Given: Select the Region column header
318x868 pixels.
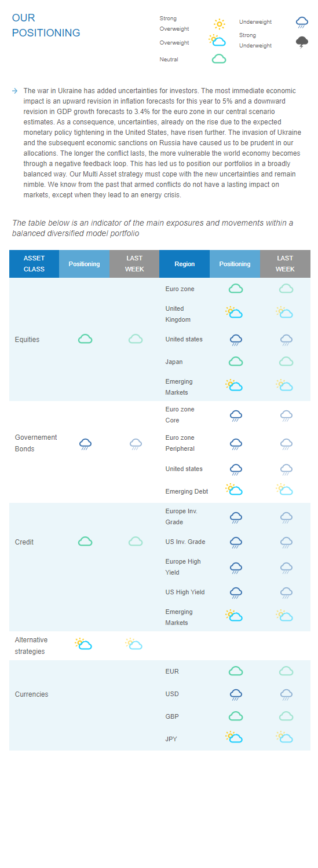Looking at the screenshot, I should pos(185,264).
